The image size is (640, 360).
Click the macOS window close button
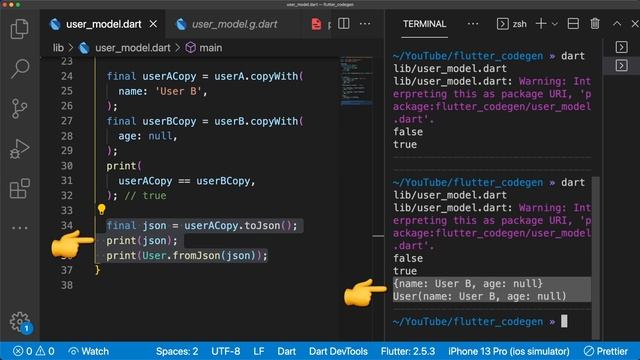(4, 4)
